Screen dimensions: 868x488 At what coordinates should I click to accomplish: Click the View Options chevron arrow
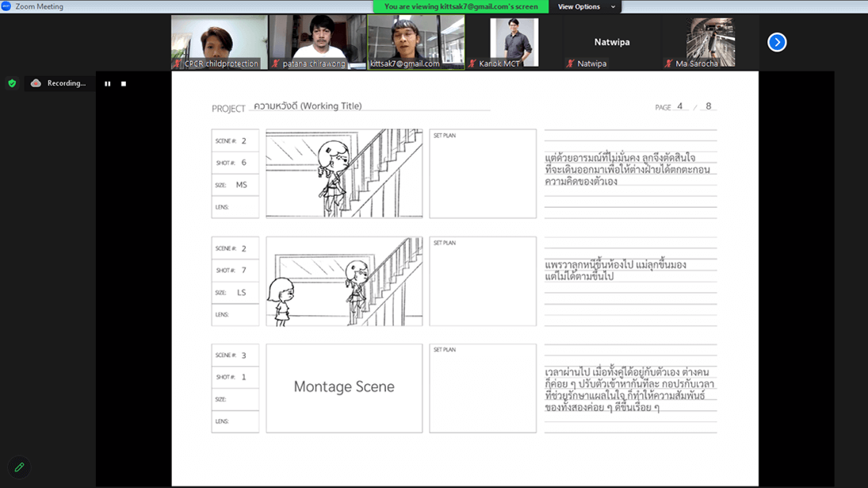(x=613, y=7)
